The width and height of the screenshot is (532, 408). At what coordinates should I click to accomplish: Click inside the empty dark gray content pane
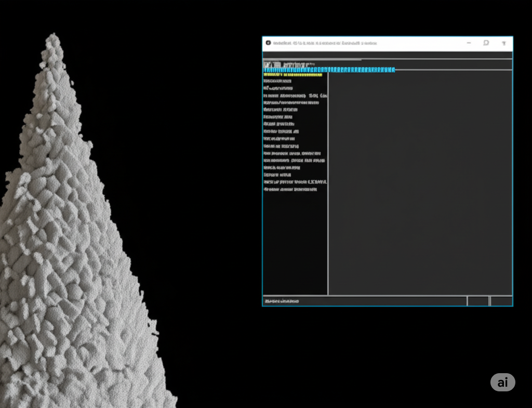pyautogui.click(x=420, y=183)
